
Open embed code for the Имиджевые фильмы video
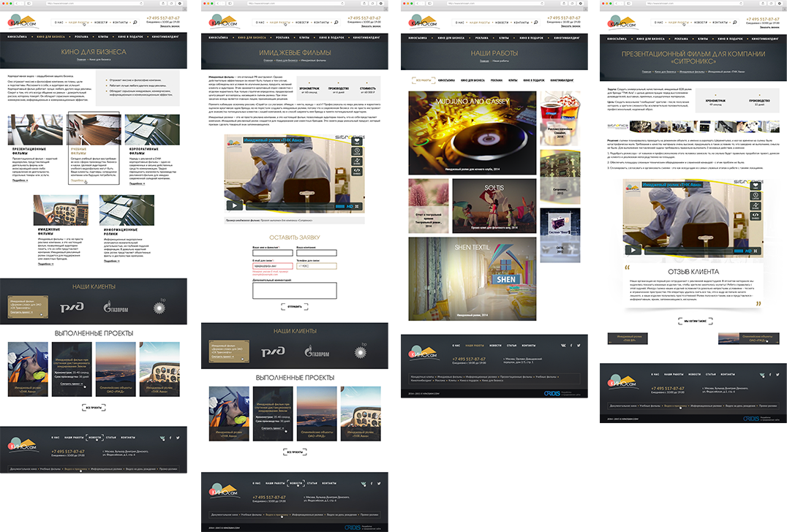[x=357, y=171]
